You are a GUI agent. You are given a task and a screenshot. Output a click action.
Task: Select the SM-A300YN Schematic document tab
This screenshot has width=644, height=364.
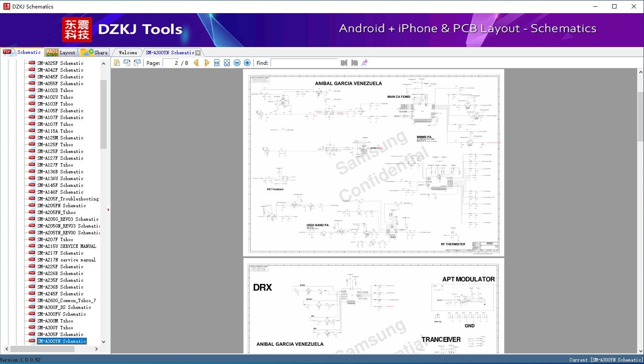coord(170,53)
